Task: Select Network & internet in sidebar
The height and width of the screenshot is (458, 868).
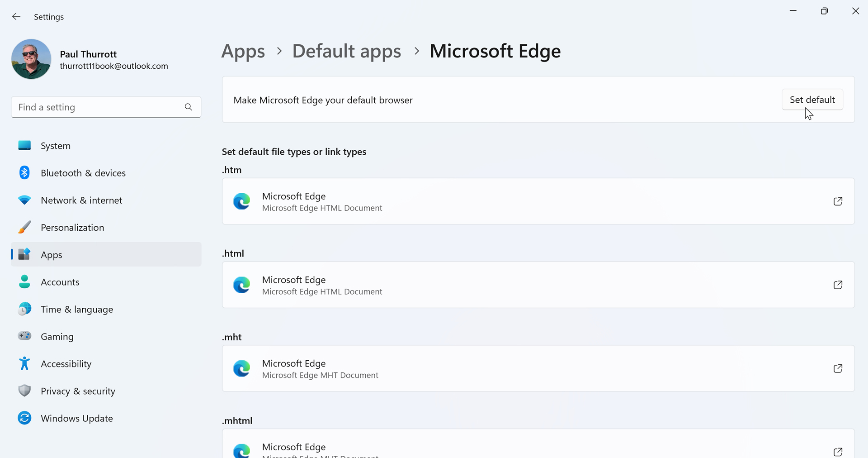Action: [x=81, y=200]
